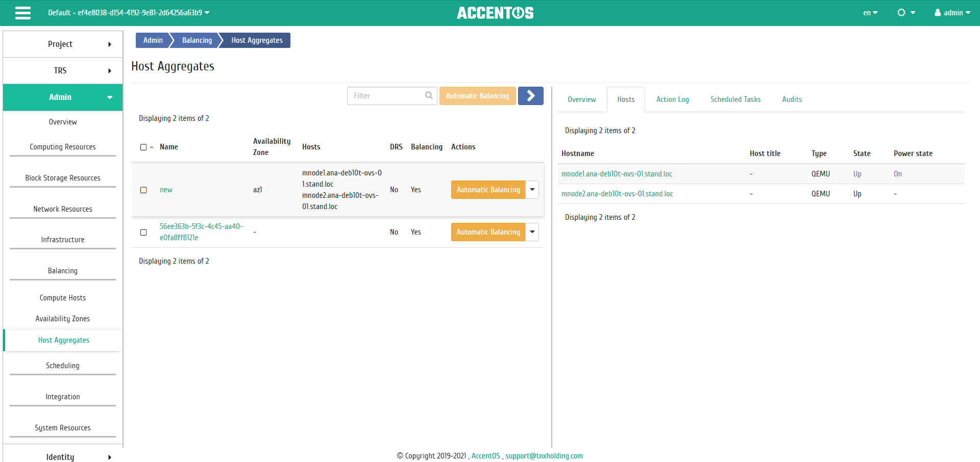Open the hamburger menu icon
This screenshot has width=980, height=462.
pyautogui.click(x=23, y=13)
